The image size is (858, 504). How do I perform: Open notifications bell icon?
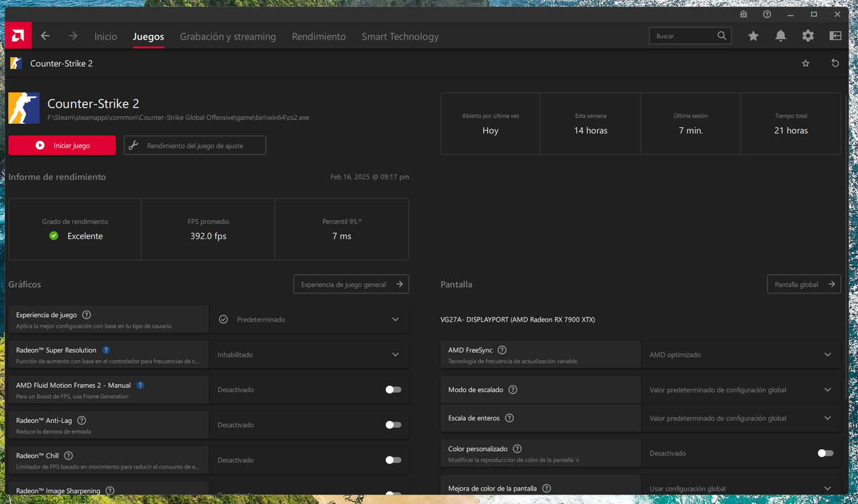[781, 36]
